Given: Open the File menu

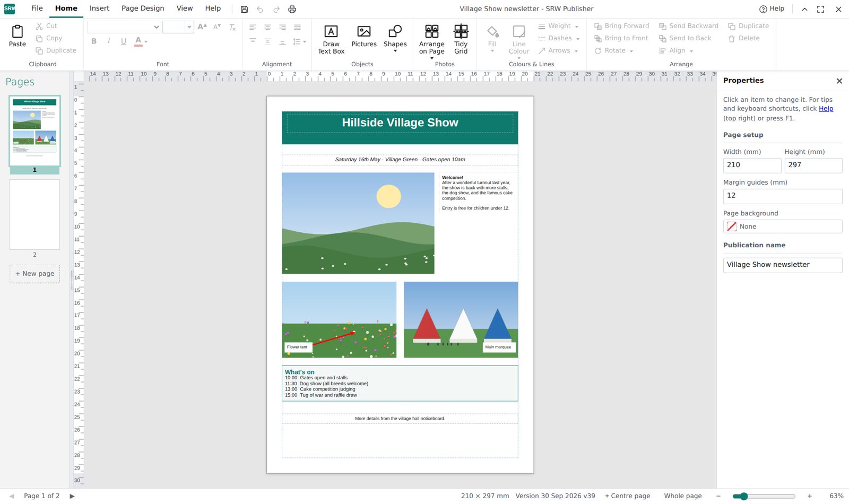Looking at the screenshot, I should pyautogui.click(x=37, y=8).
